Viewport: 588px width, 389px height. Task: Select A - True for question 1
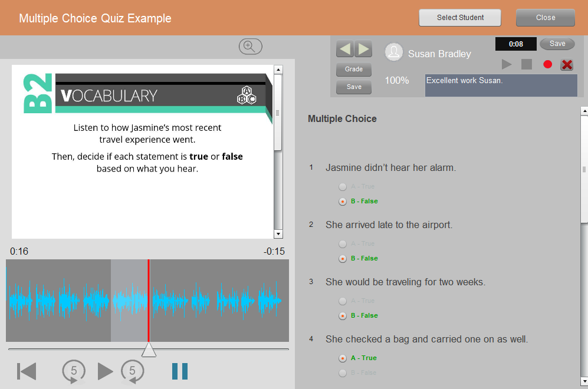[343, 187]
